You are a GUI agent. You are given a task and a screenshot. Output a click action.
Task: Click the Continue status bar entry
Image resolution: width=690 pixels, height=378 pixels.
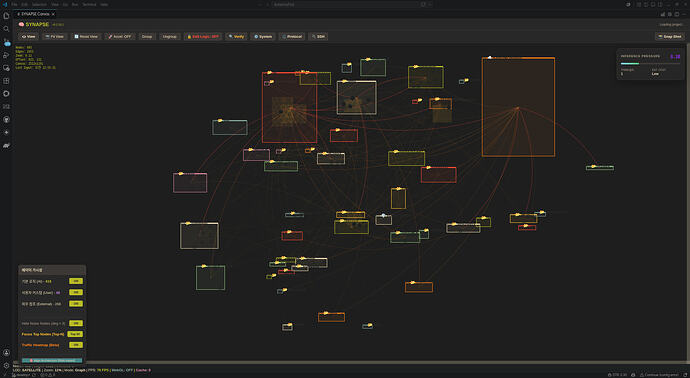click(x=661, y=375)
